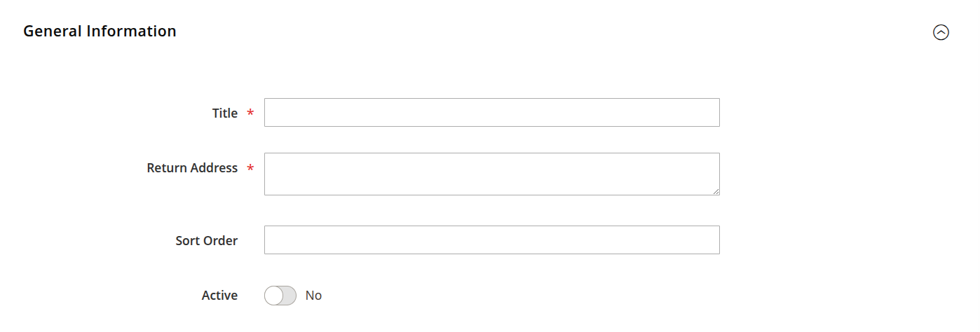The width and height of the screenshot is (980, 332).
Task: Click the Active field label
Action: click(x=219, y=296)
